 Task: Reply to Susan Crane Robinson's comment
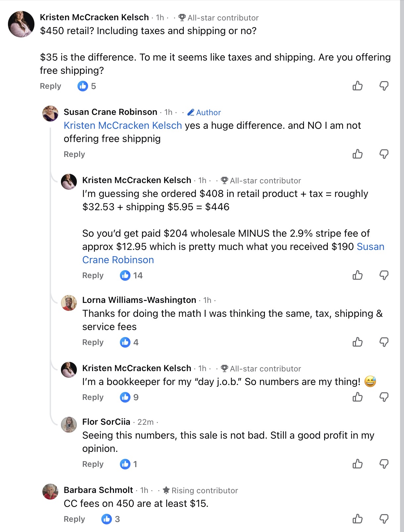(74, 154)
